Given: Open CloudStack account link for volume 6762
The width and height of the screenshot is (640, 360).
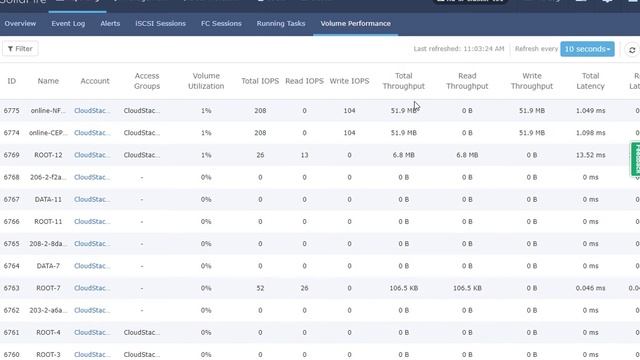Looking at the screenshot, I should pyautogui.click(x=92, y=310).
